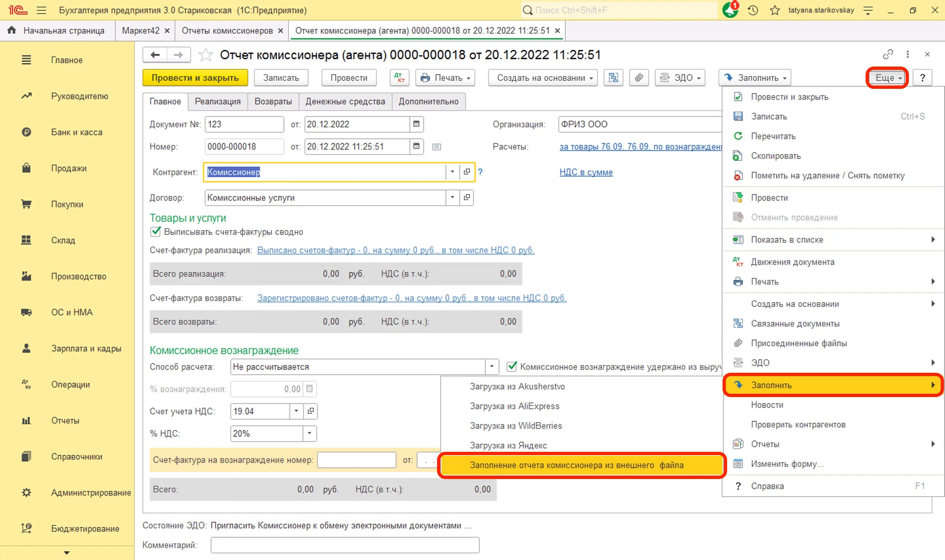The image size is (945, 560).
Task: Copy link to document chain icon
Action: [888, 54]
